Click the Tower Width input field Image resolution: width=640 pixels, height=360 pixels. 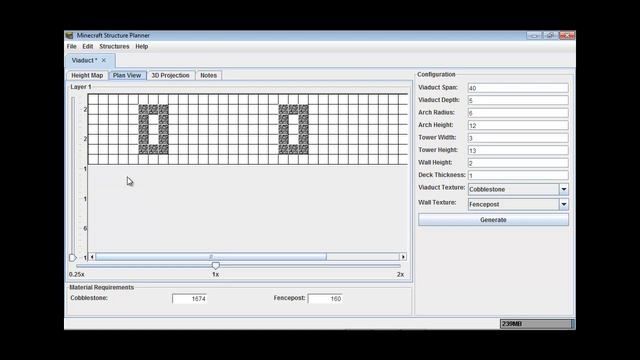coord(518,138)
